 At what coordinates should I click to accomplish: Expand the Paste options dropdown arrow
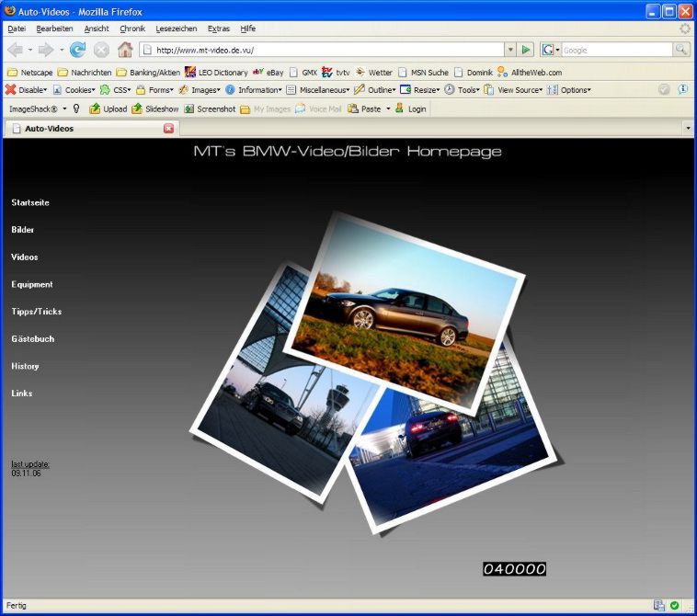pyautogui.click(x=388, y=108)
